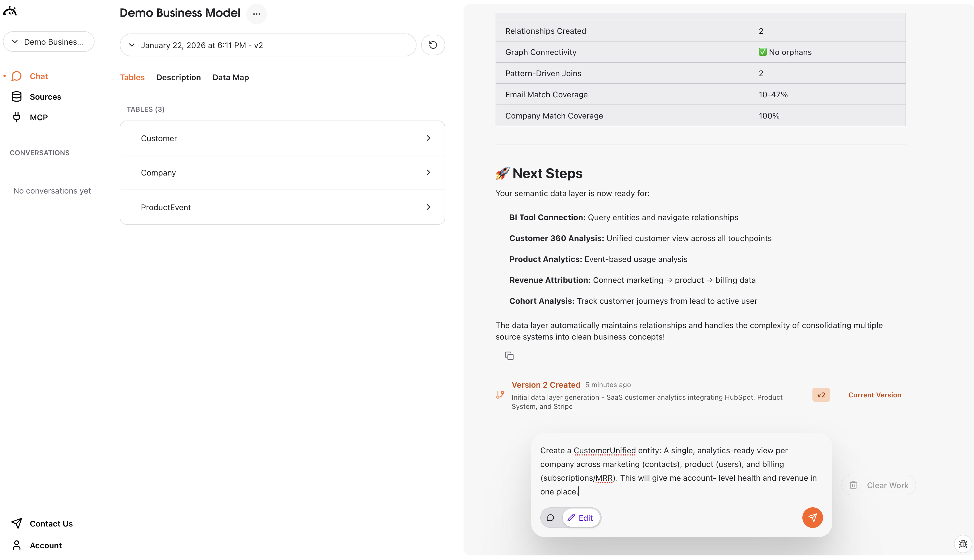Open the Data Map tab
Viewport: 974px width, 560px height.
click(x=231, y=77)
